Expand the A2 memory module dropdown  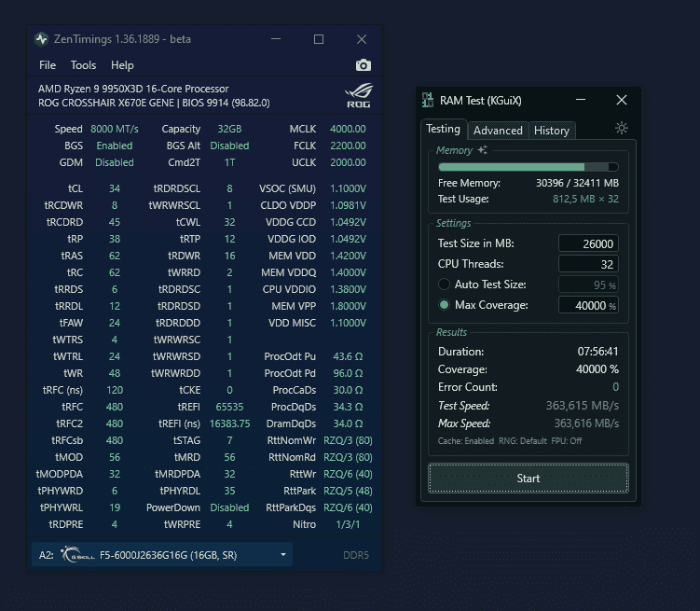coord(162,555)
